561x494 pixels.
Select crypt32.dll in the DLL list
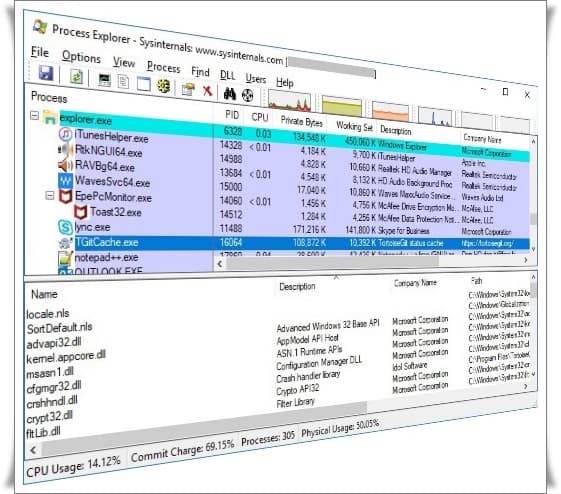[x=49, y=417]
